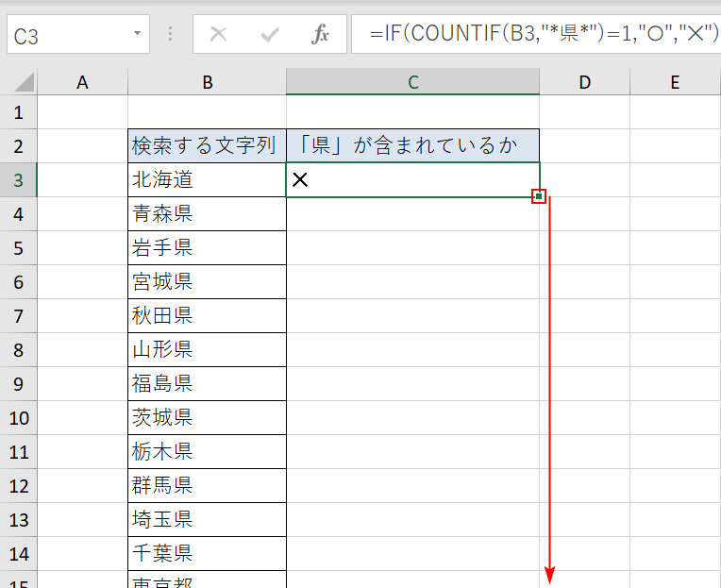Select empty cell C4 next to 青森県
This screenshot has width=721, height=588.
pos(413,214)
